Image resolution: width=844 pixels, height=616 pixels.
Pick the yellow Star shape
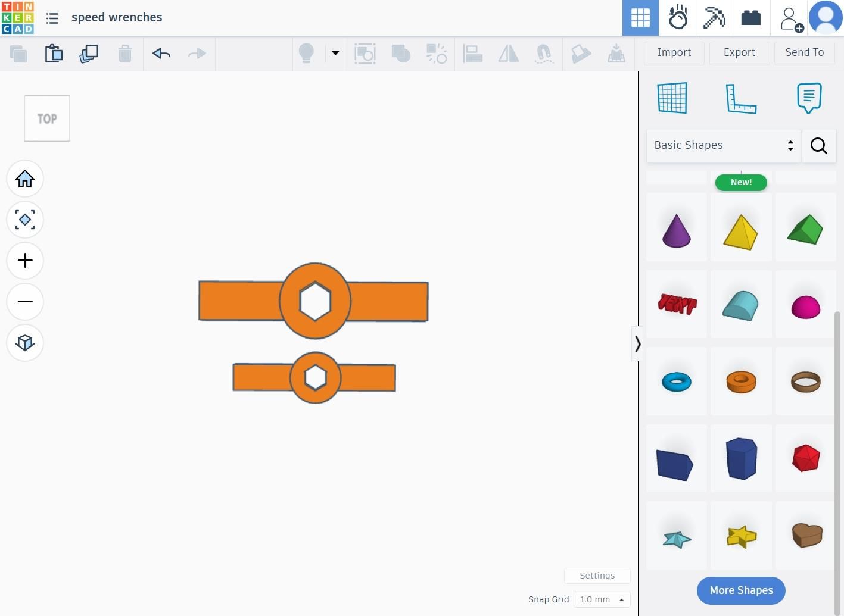coord(741,536)
